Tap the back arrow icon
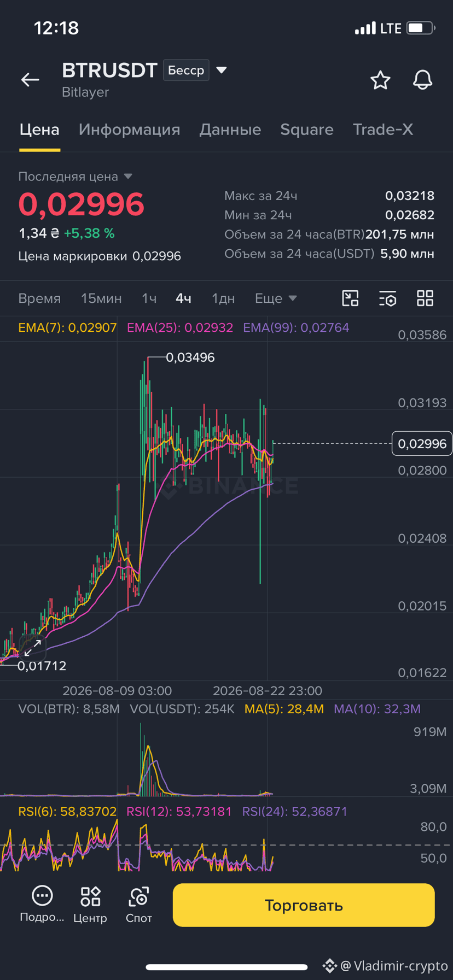 [x=30, y=80]
